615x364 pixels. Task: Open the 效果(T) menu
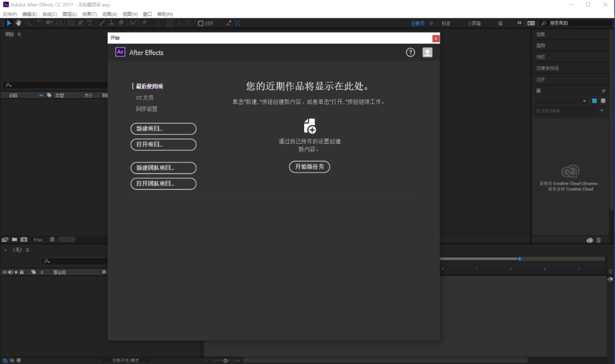click(89, 14)
